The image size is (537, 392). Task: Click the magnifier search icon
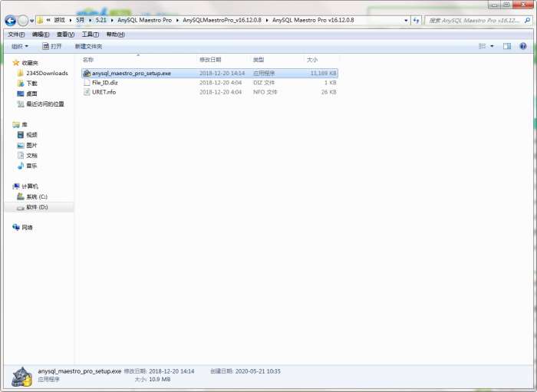pos(528,21)
